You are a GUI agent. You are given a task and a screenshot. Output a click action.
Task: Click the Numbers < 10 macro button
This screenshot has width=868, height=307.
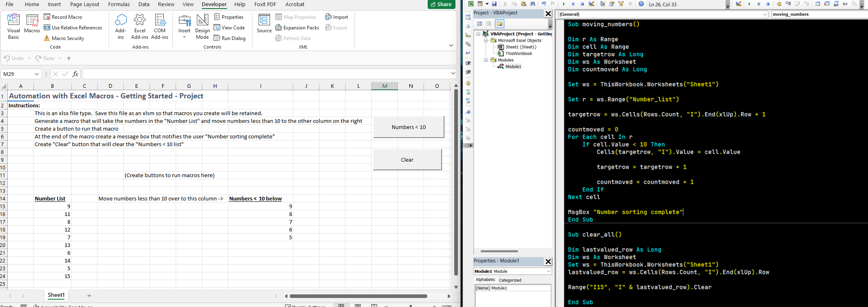408,127
